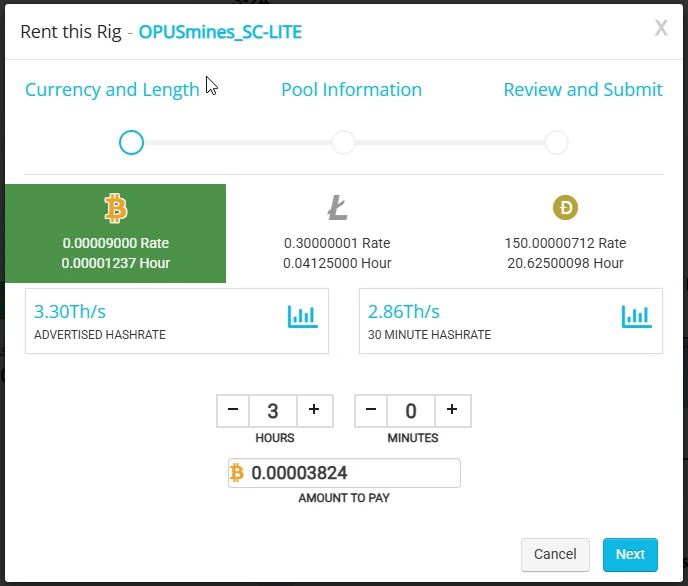688x586 pixels.
Task: Click the 30 MINUTE HASHRATE label
Action: tap(430, 335)
